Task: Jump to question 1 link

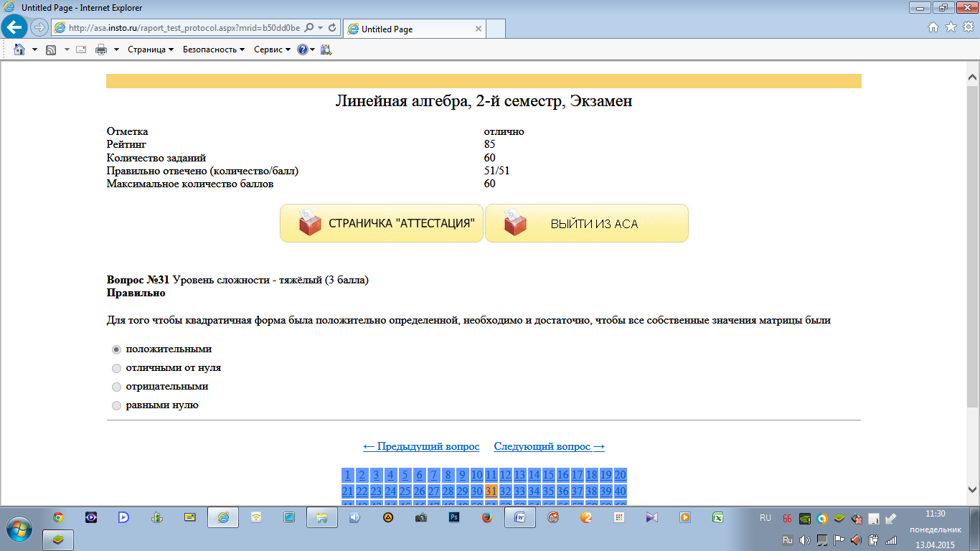Action: (x=348, y=475)
